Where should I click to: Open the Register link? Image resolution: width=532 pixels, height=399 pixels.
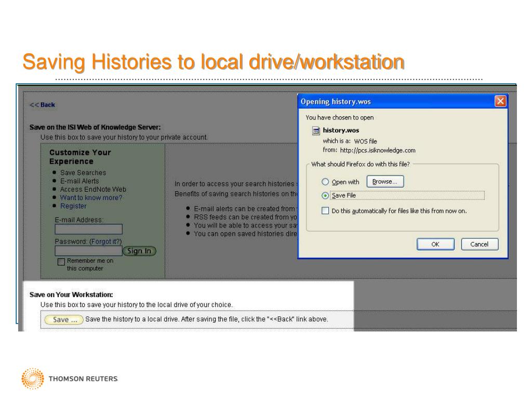pos(73,206)
